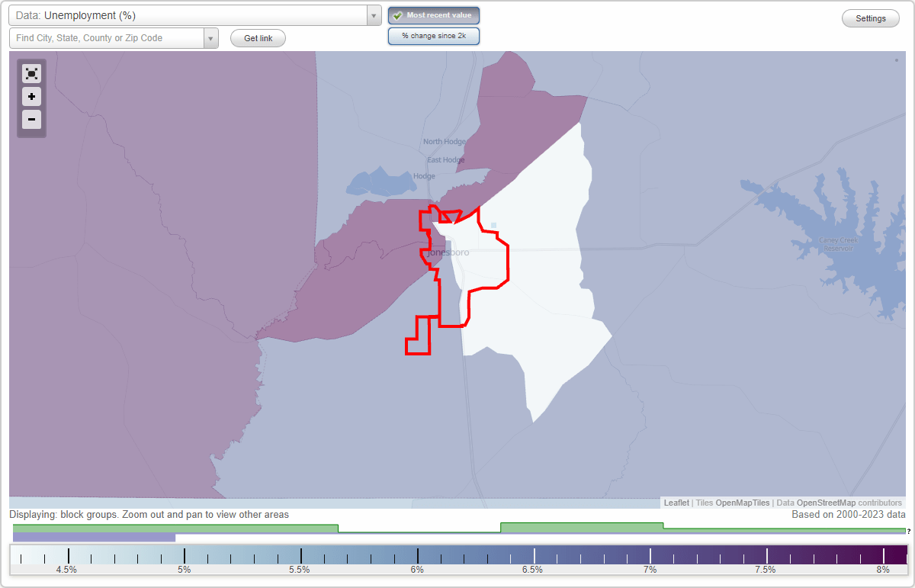Click the fullscreen map icon
The width and height of the screenshot is (915, 588).
coord(31,73)
